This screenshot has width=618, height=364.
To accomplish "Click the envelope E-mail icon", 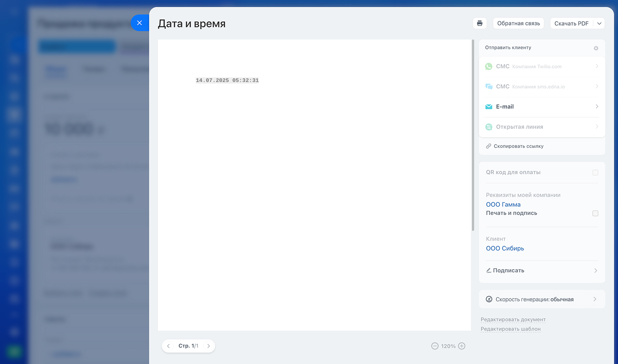I will click(489, 107).
